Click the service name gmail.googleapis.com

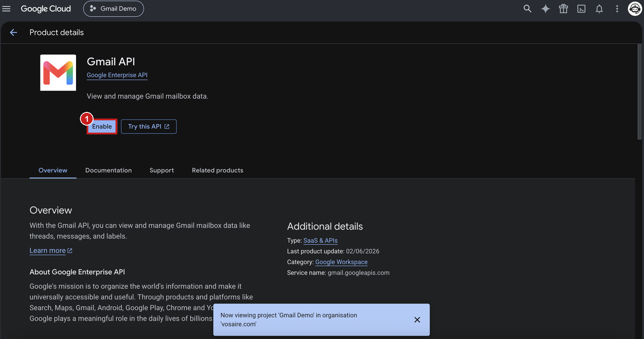tap(358, 273)
